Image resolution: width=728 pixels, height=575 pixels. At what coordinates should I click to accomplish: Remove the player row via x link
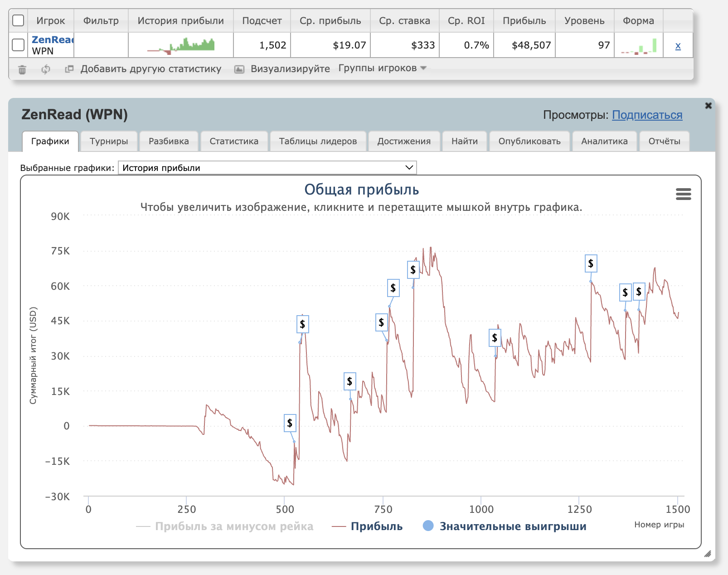(678, 45)
